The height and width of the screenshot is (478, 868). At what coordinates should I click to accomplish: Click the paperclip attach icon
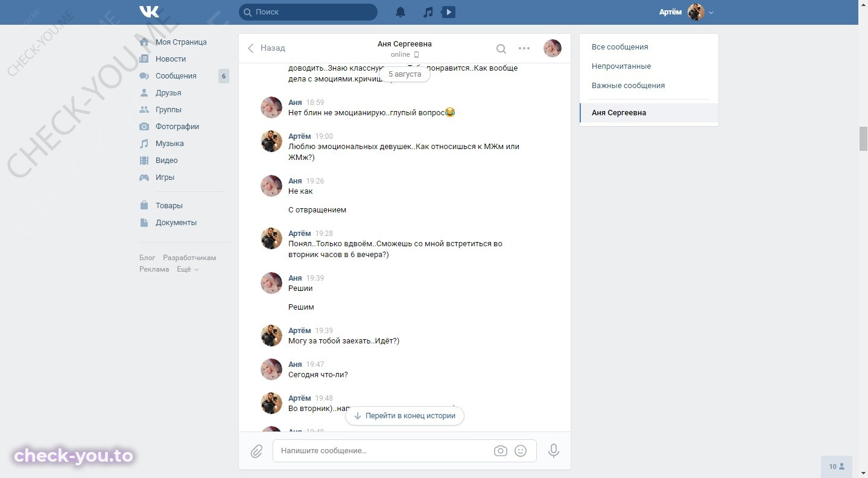(256, 451)
